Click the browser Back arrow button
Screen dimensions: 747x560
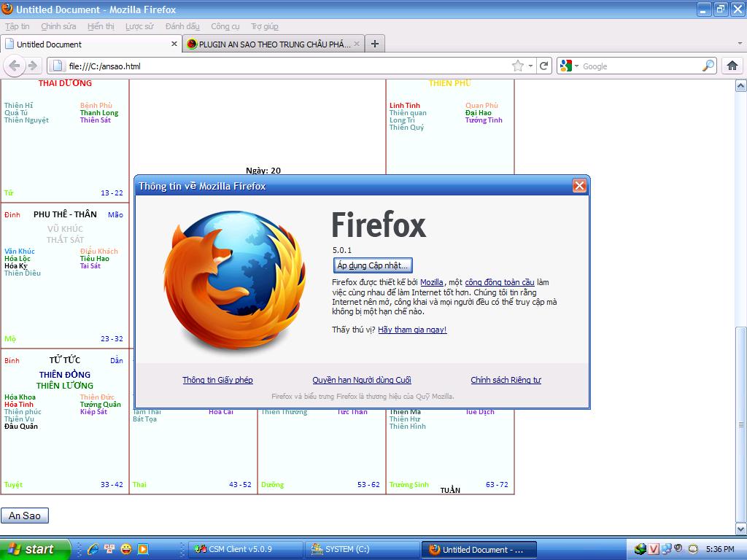point(14,66)
